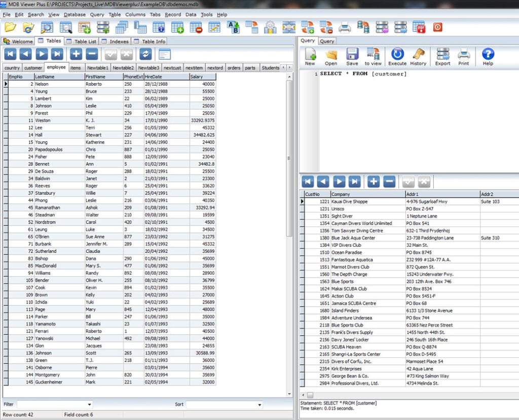Export the query results
Image resolution: width=519 pixels, height=420 pixels.
(x=442, y=56)
